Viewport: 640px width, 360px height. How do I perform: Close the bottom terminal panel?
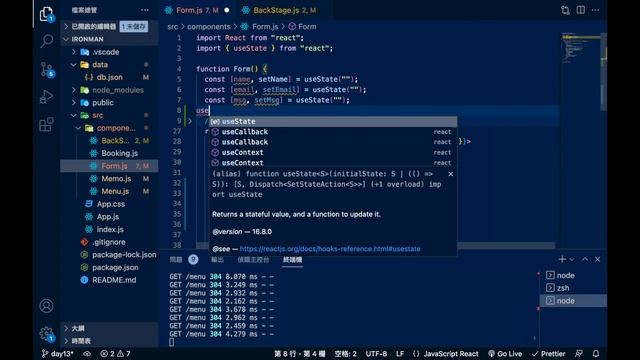598,259
